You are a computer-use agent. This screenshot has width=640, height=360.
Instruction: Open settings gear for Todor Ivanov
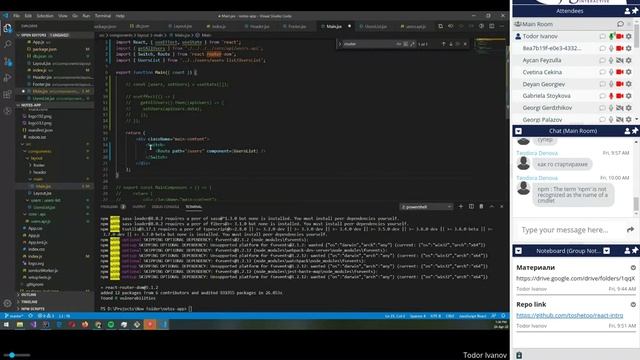click(x=629, y=36)
